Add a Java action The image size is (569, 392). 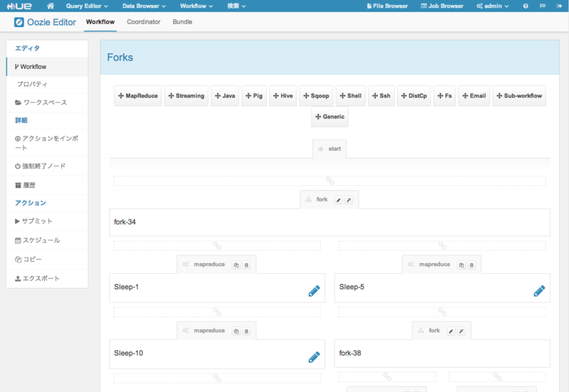[x=225, y=96]
